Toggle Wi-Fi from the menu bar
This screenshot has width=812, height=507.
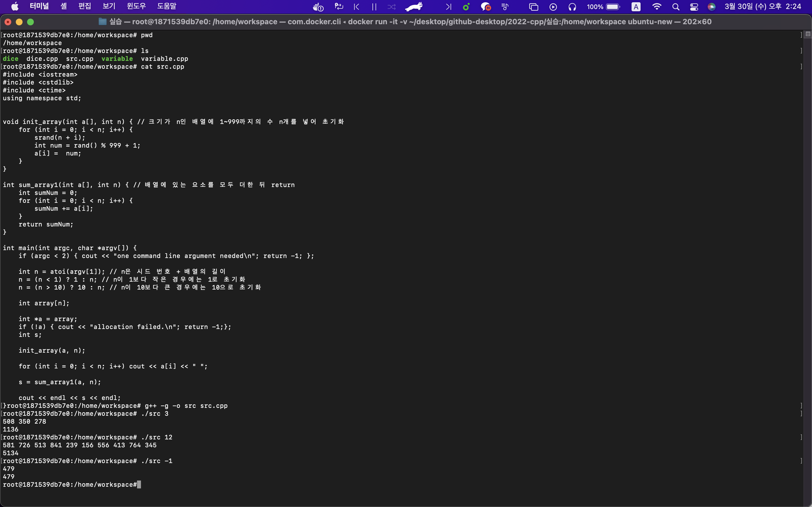coord(657,7)
